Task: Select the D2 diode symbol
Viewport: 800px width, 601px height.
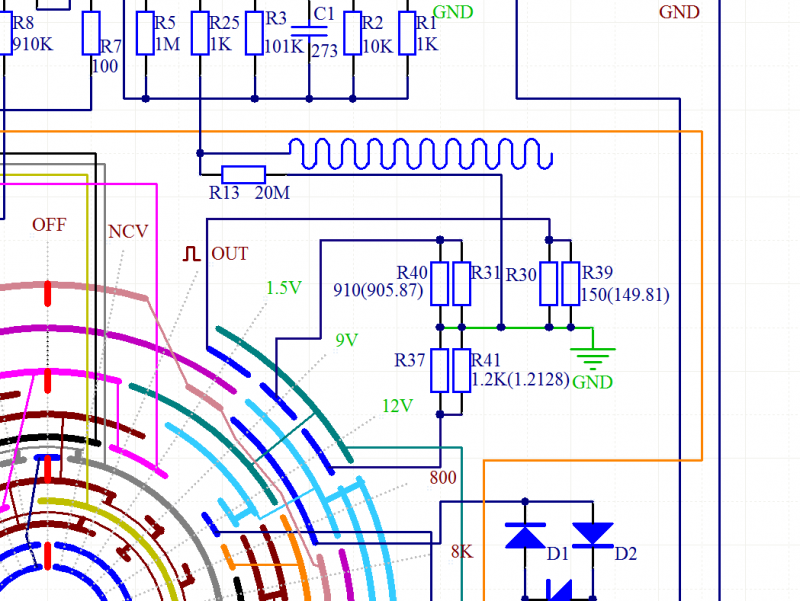Action: coord(593,533)
